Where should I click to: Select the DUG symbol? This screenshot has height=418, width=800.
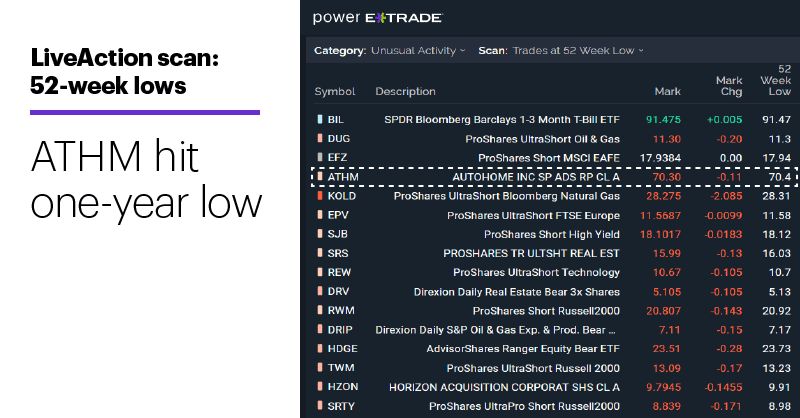[x=339, y=138]
